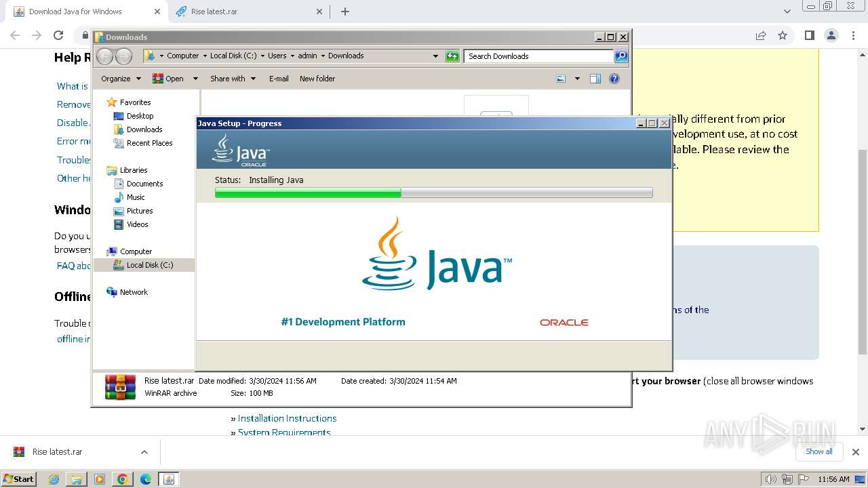Click New folder toolbar button

click(317, 79)
